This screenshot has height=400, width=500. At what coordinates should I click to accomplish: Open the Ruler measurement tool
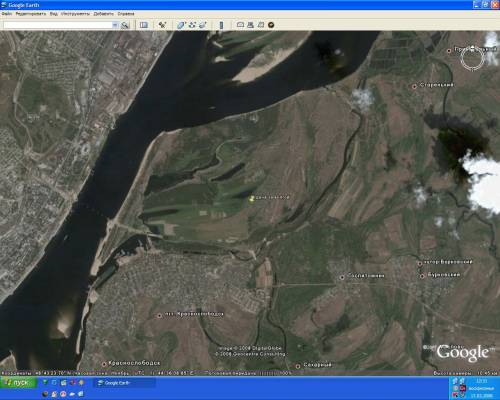tap(221, 25)
